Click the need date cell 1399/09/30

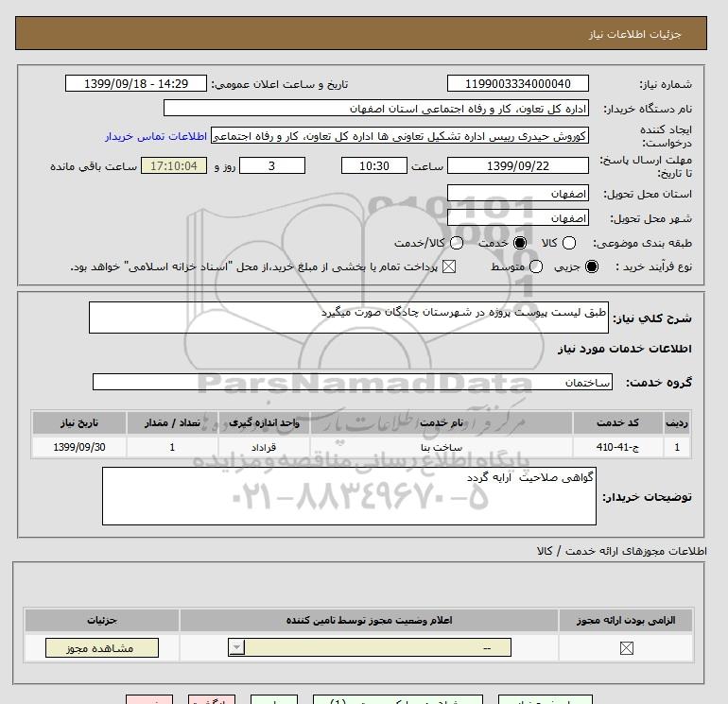[78, 447]
